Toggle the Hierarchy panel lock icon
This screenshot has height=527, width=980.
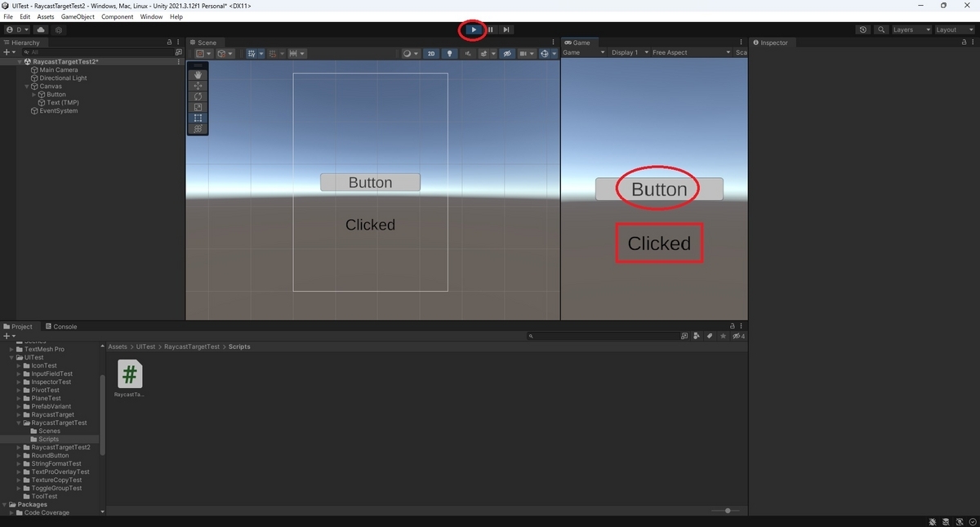[x=169, y=42]
